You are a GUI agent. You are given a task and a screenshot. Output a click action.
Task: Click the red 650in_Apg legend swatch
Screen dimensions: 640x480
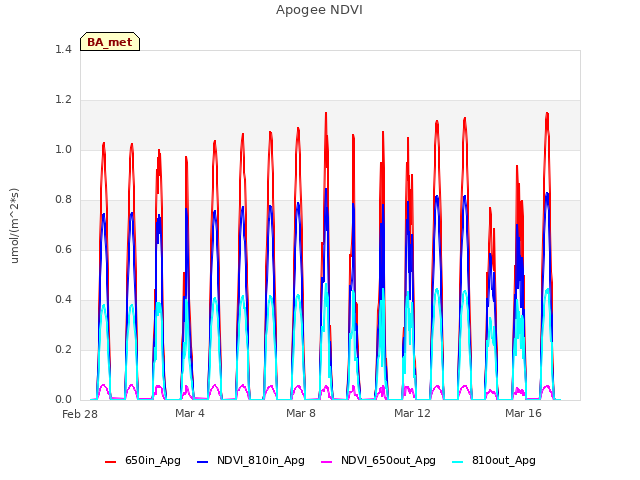111,462
